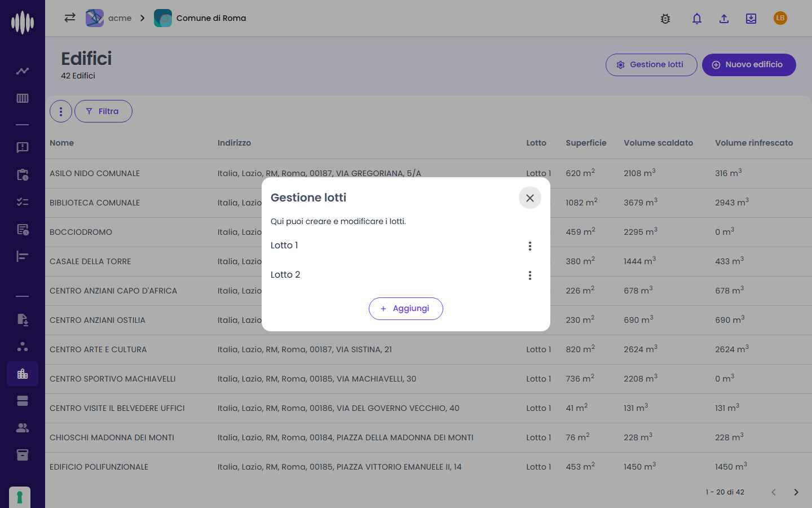Select the buildings icon in sidebar
This screenshot has height=508, width=812.
pyautogui.click(x=23, y=374)
